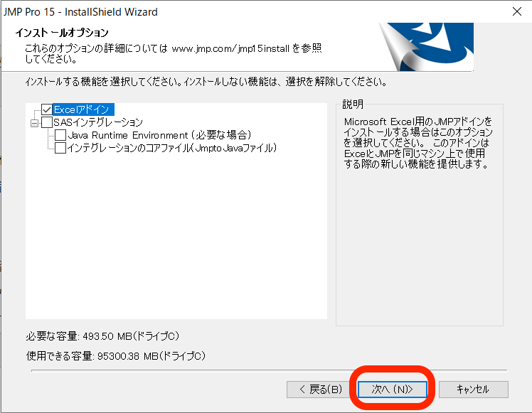Select the SASインテグレーション tree label
The width and height of the screenshot is (532, 413).
[x=98, y=122]
